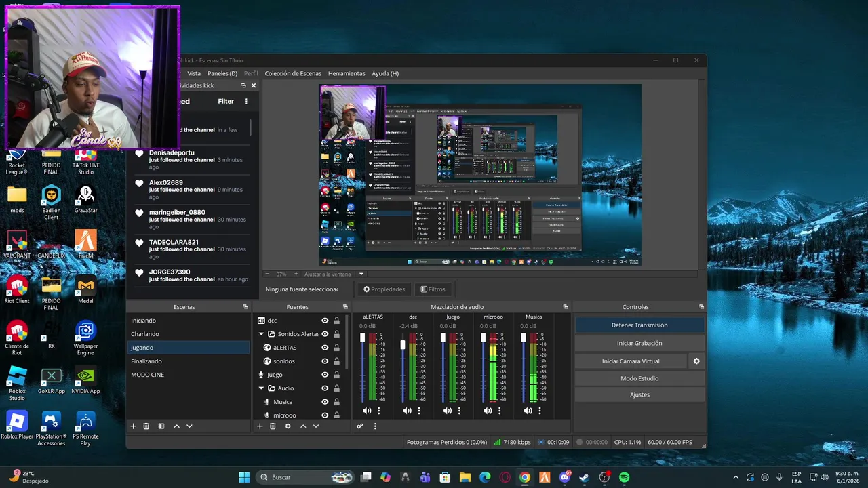Screen dimensions: 868x488
Task: Open the Herramientas menu
Action: tap(347, 73)
